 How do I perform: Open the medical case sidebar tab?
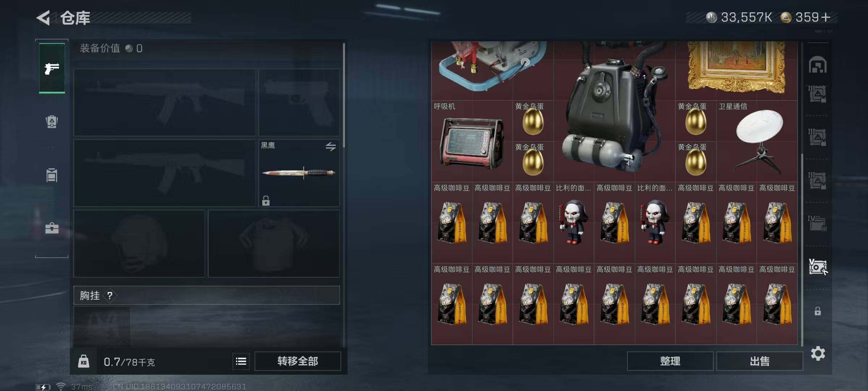click(52, 228)
